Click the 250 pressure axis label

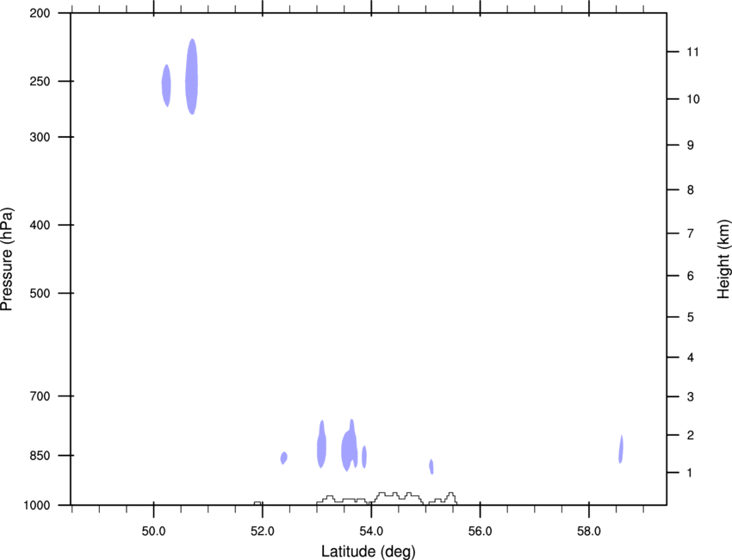pyautogui.click(x=40, y=81)
